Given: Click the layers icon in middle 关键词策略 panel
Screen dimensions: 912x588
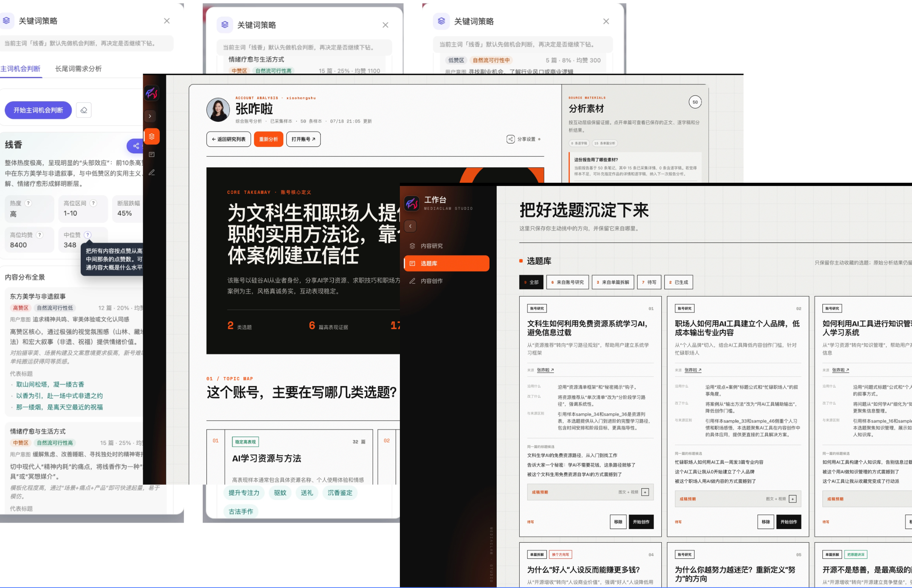Looking at the screenshot, I should click(x=225, y=25).
